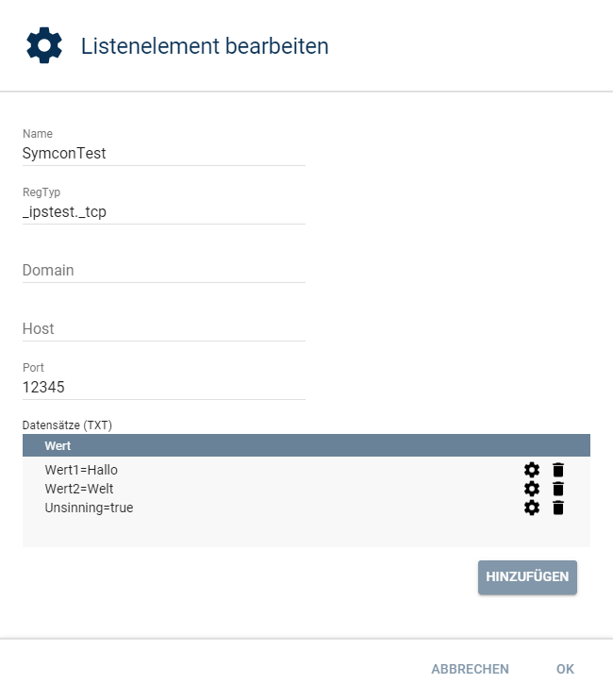Edit Unsinning=true with its gear icon
The image size is (613, 700).
point(532,508)
